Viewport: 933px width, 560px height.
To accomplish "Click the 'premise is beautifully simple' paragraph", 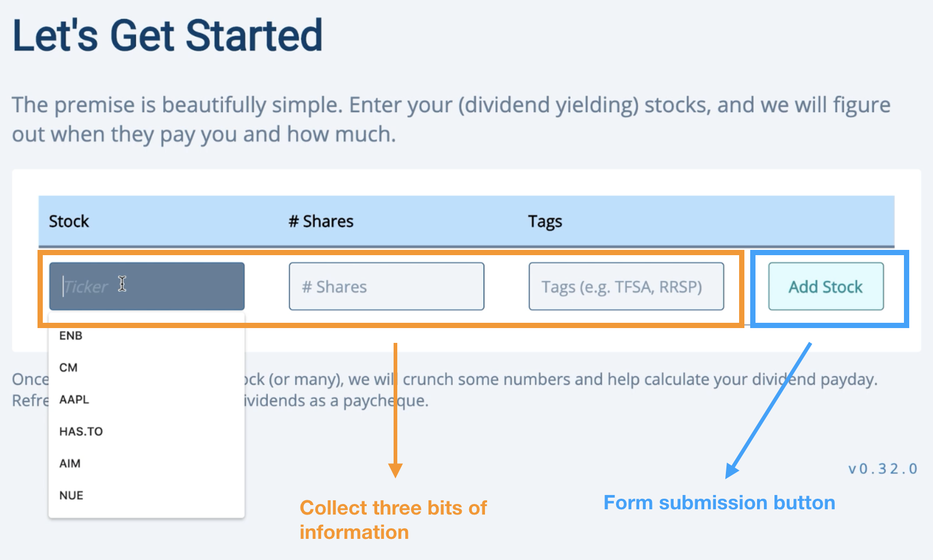I will [x=451, y=119].
